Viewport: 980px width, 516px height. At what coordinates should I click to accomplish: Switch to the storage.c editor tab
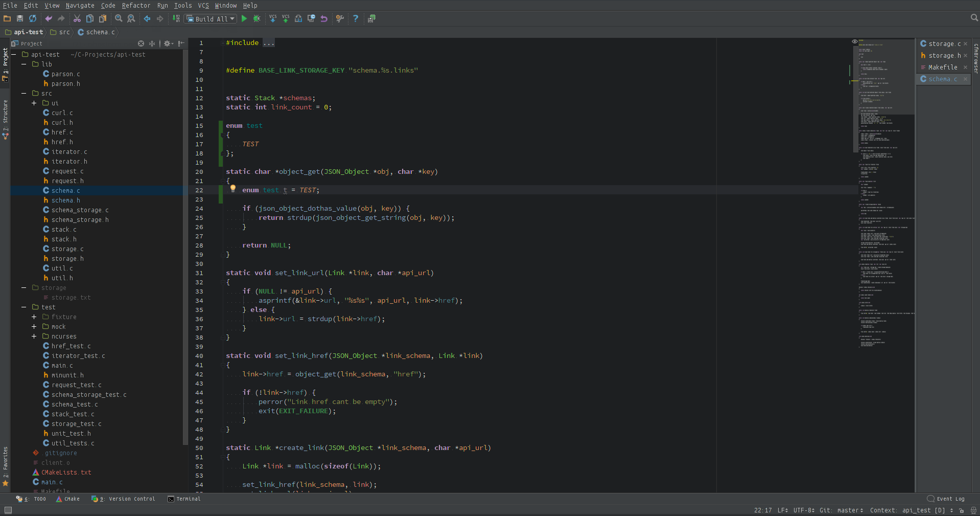944,44
